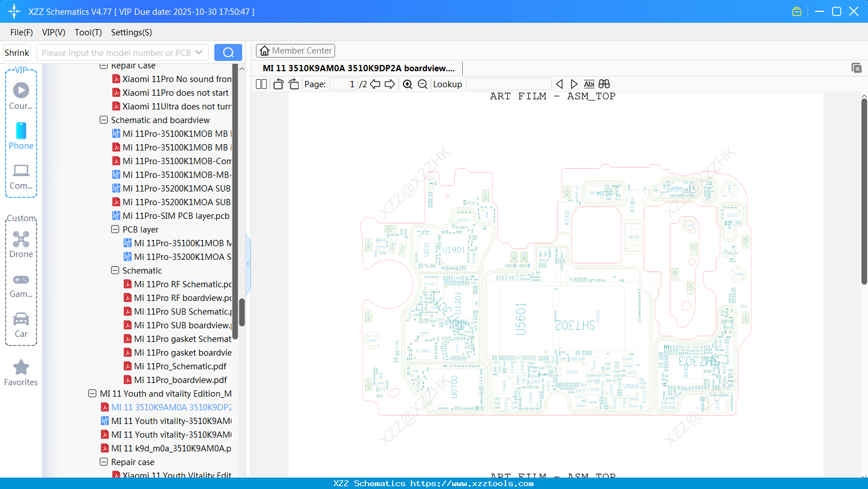Screen dimensions: 868x489
Task: Toggle the binoculars whole-word search option
Action: click(x=604, y=84)
